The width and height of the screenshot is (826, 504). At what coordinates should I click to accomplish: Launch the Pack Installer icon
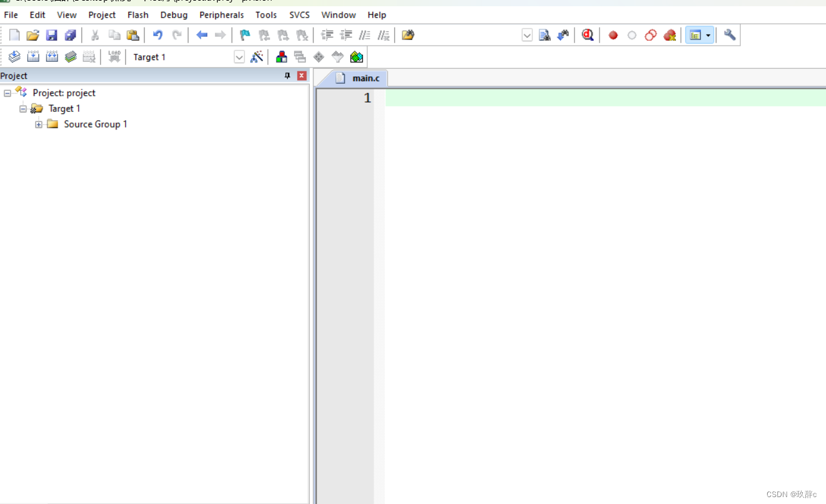tap(357, 57)
